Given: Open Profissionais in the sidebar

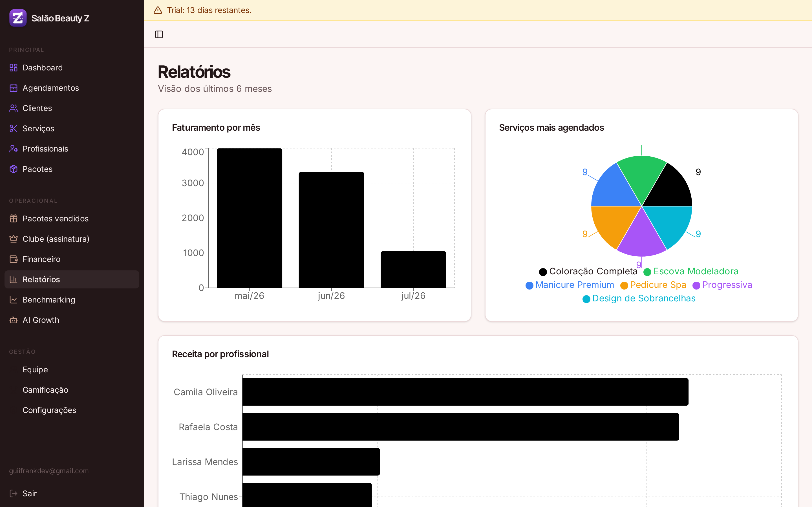Looking at the screenshot, I should point(72,149).
